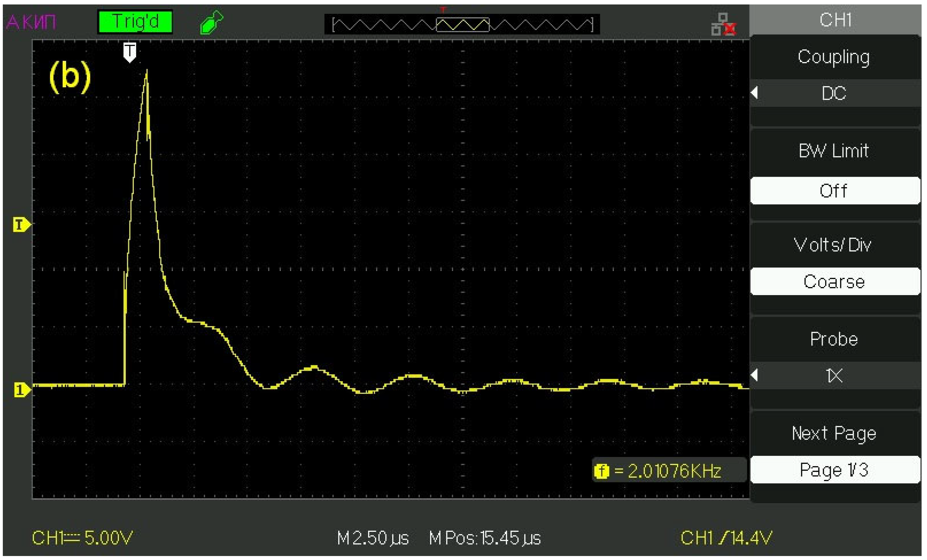Toggle Volts/Div Coarse setting
927x560 pixels.
click(x=835, y=281)
